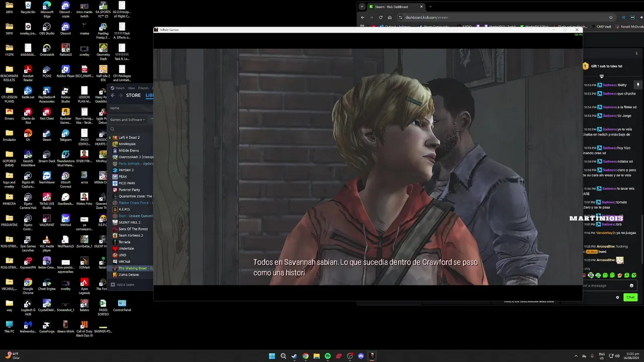
Task: Open PASES SORTEO Excel file on the desktop
Action: [x=103, y=307]
